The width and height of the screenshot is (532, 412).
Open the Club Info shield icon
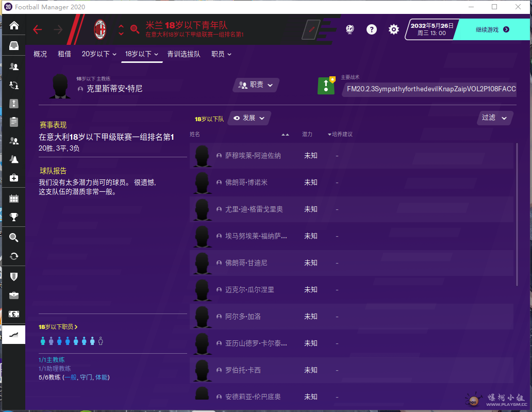[x=14, y=277]
